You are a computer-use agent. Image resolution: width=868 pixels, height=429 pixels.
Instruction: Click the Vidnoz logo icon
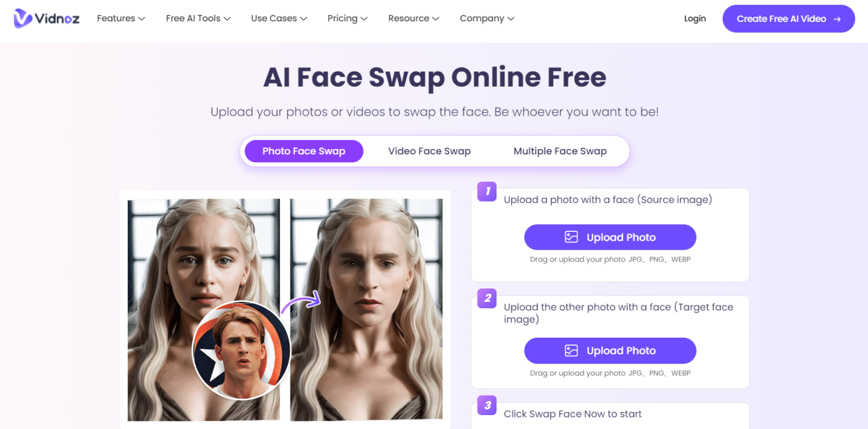click(23, 19)
